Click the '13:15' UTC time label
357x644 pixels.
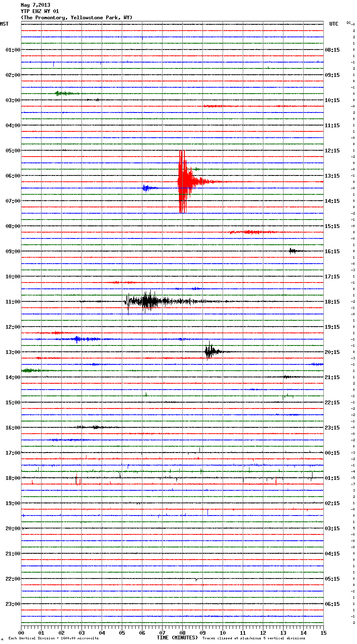332,176
